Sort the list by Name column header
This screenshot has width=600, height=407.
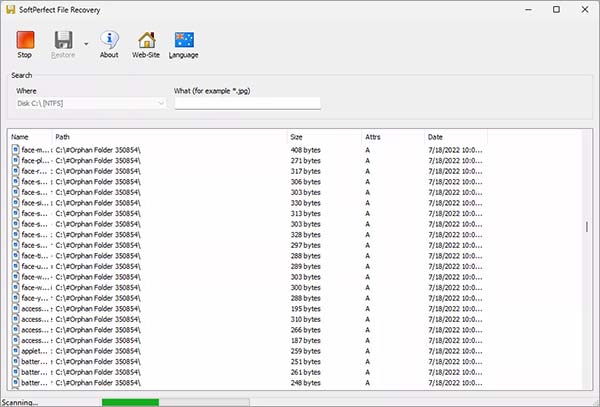point(31,137)
